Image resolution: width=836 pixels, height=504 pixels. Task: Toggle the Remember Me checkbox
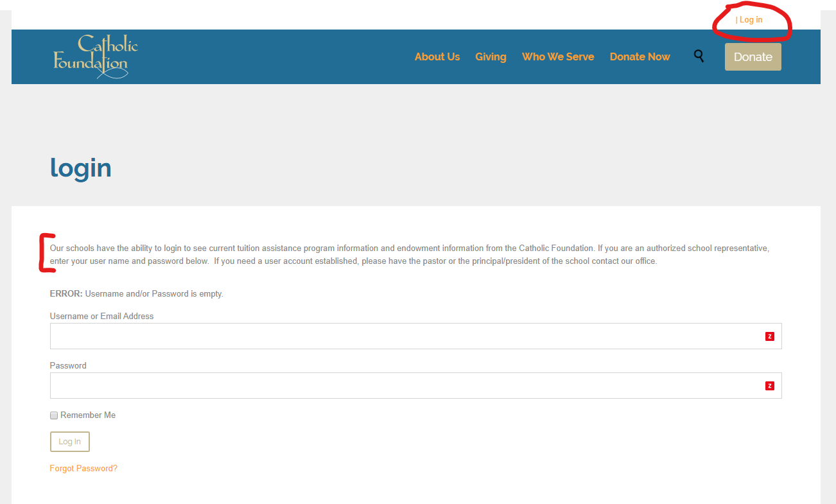tap(54, 415)
